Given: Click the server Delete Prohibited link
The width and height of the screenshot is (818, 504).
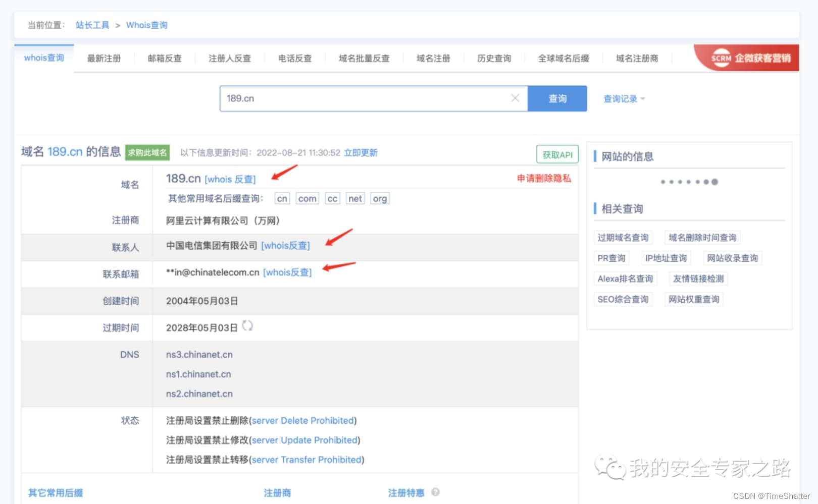Looking at the screenshot, I should click(x=303, y=421).
